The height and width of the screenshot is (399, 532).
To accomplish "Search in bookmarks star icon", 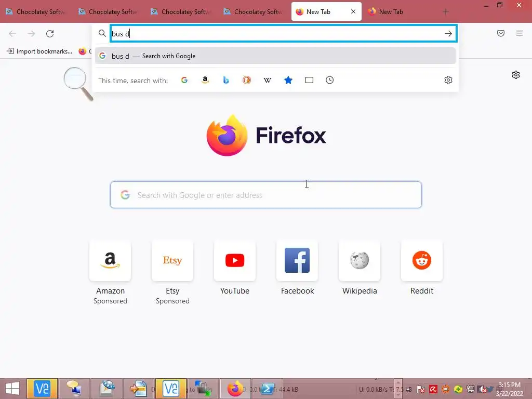I will (x=288, y=80).
